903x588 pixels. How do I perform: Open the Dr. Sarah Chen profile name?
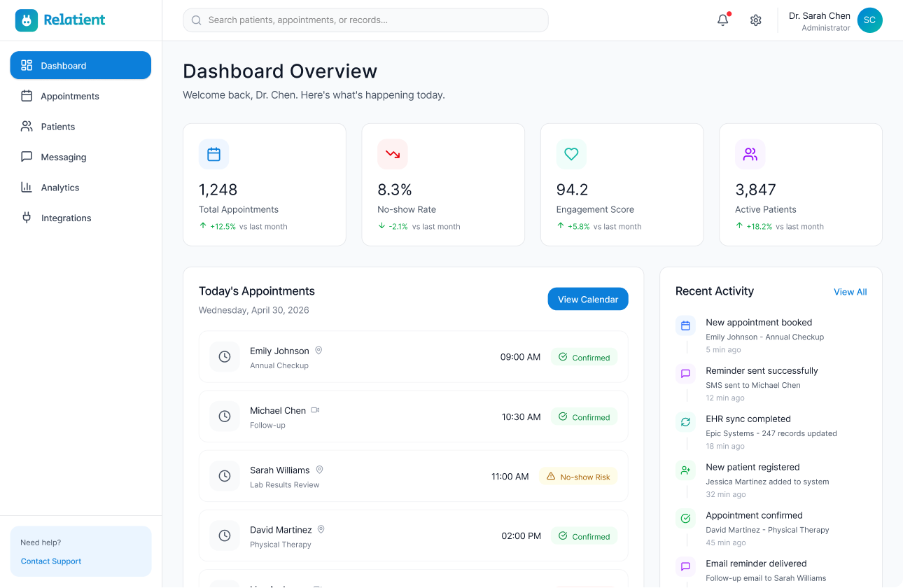(x=820, y=15)
